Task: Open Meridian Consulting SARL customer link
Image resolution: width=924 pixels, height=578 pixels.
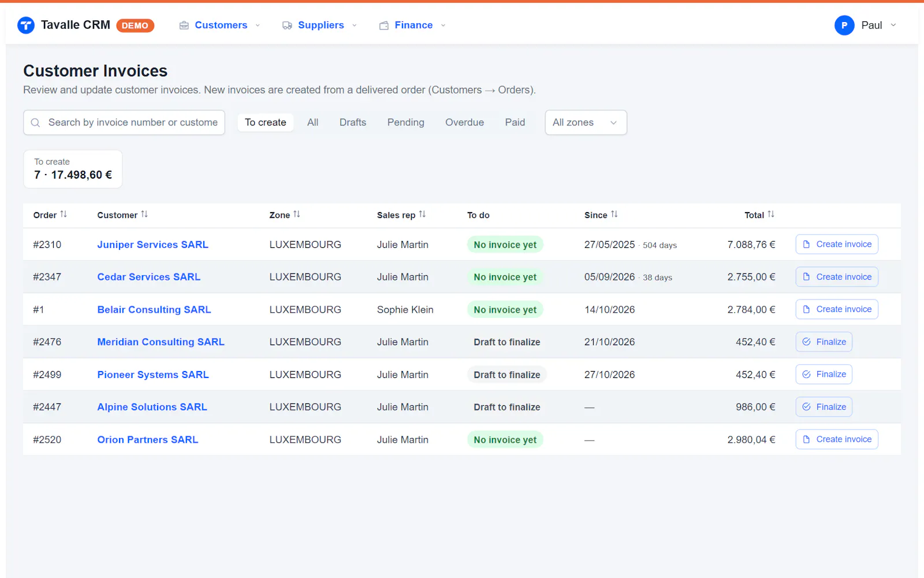Action: (161, 342)
